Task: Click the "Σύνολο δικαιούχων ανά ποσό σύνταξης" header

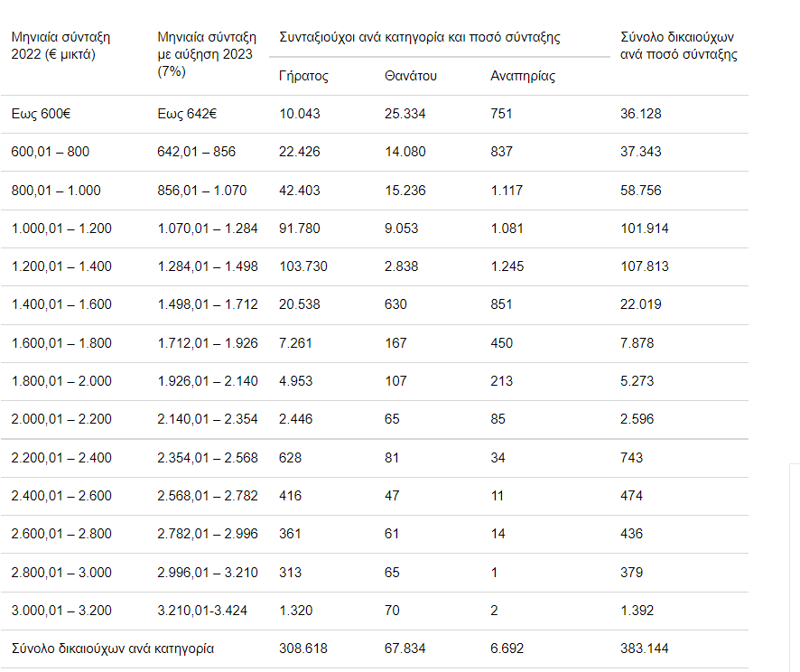Action: 679,46
